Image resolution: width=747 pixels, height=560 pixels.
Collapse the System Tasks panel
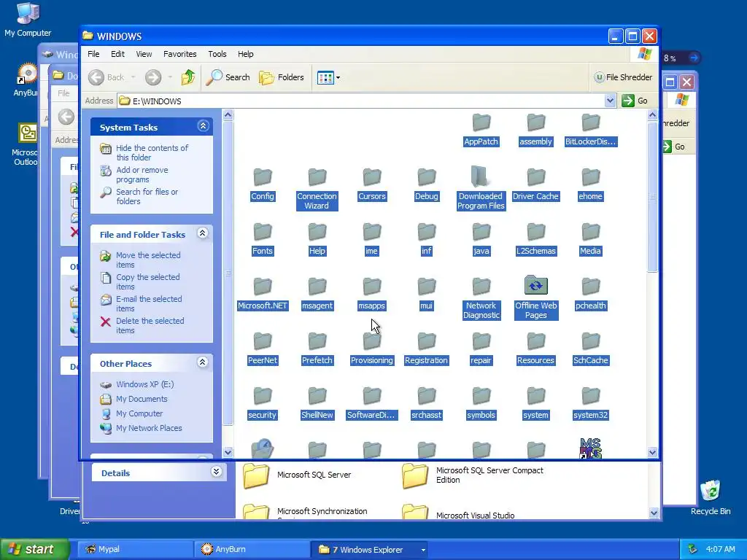pyautogui.click(x=203, y=125)
